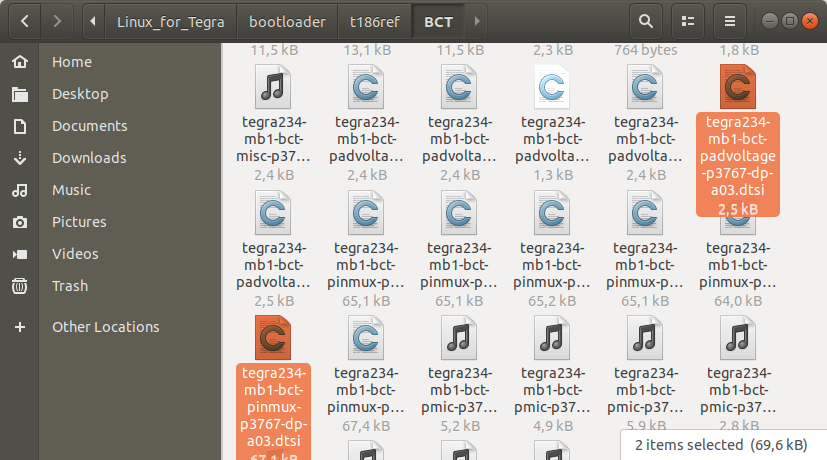Select the BCT path segment
The height and width of the screenshot is (460, 827).
tap(438, 22)
